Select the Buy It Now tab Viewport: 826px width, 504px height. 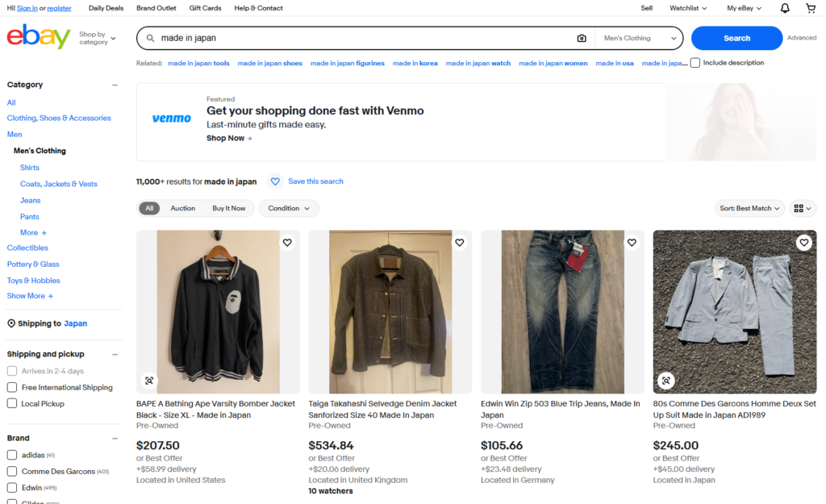pos(229,208)
